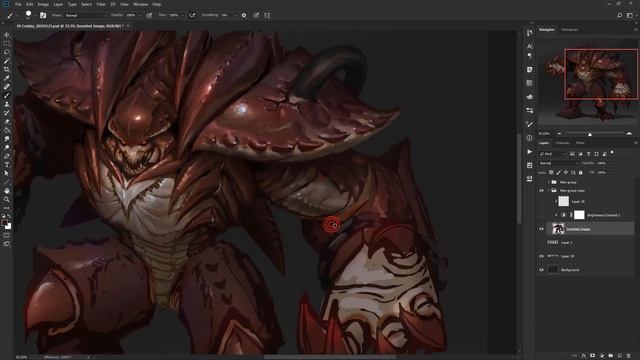Click the delete layer trash icon
The image size is (640, 360).
coord(629,356)
